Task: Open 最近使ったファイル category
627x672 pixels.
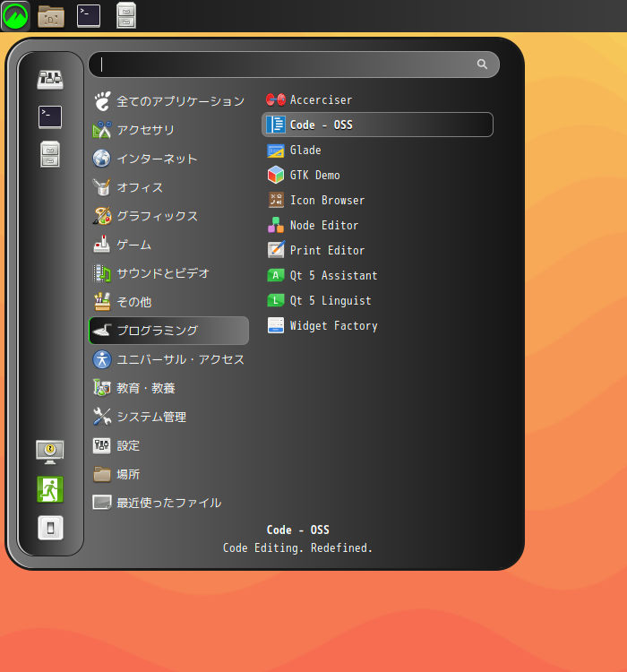Action: (x=169, y=503)
